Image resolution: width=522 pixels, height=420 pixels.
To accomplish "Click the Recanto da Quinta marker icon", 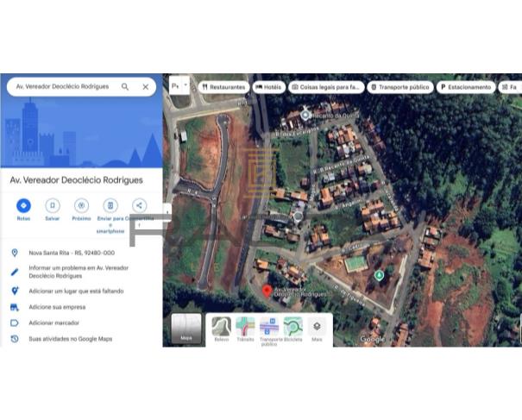I will click(305, 116).
